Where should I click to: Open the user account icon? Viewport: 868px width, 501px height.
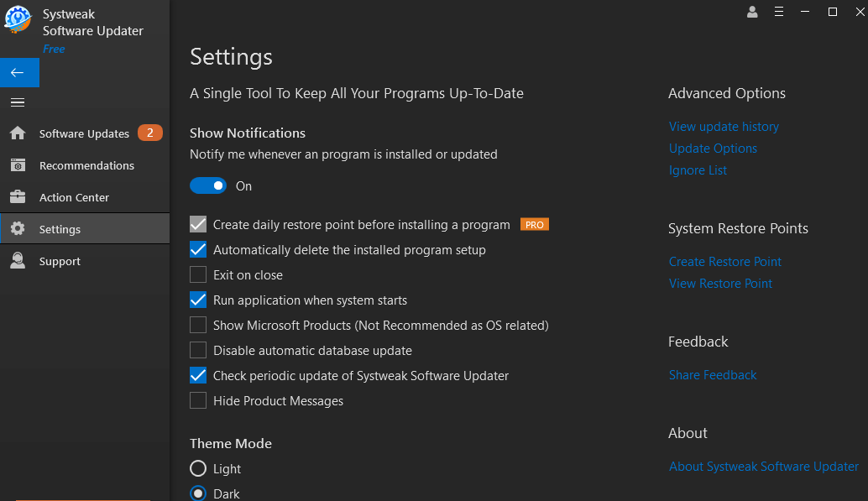752,12
